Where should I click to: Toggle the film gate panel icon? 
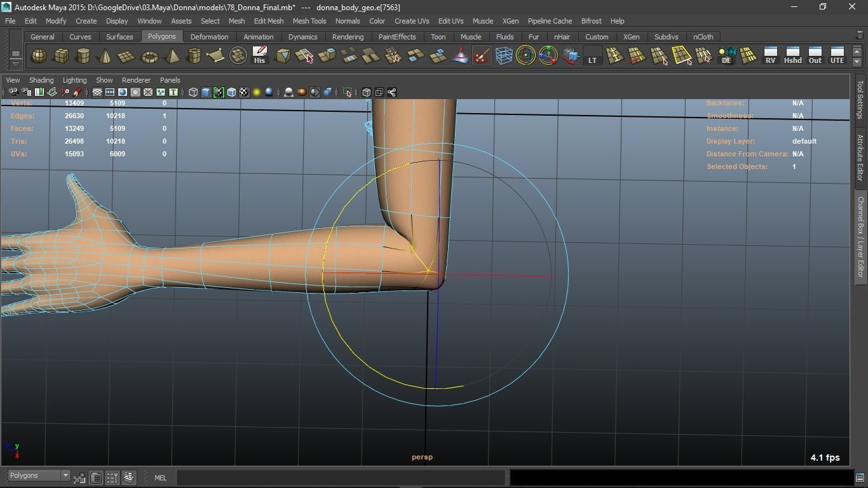click(110, 92)
